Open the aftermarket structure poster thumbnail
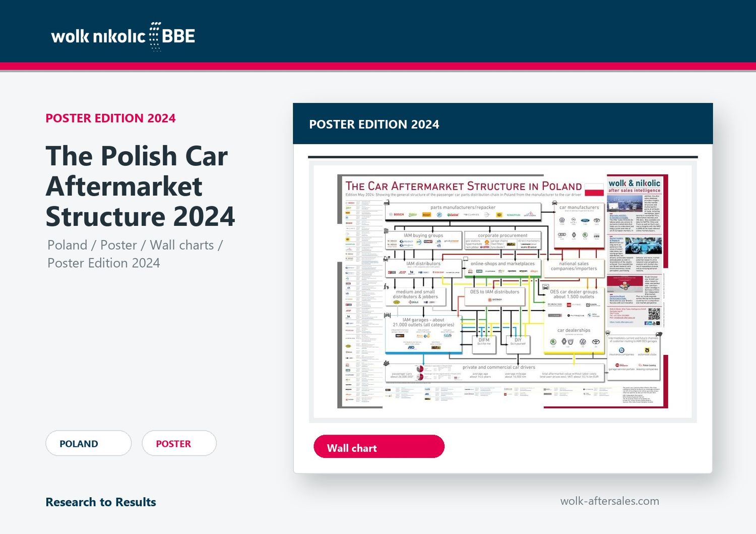756x534 pixels. pyautogui.click(x=502, y=291)
